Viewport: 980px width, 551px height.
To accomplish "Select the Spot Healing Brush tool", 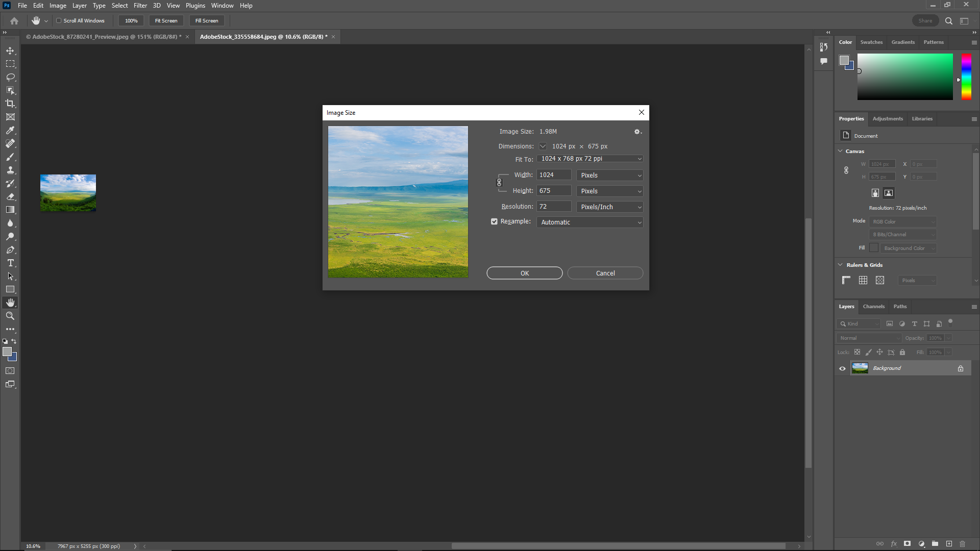I will tap(10, 143).
